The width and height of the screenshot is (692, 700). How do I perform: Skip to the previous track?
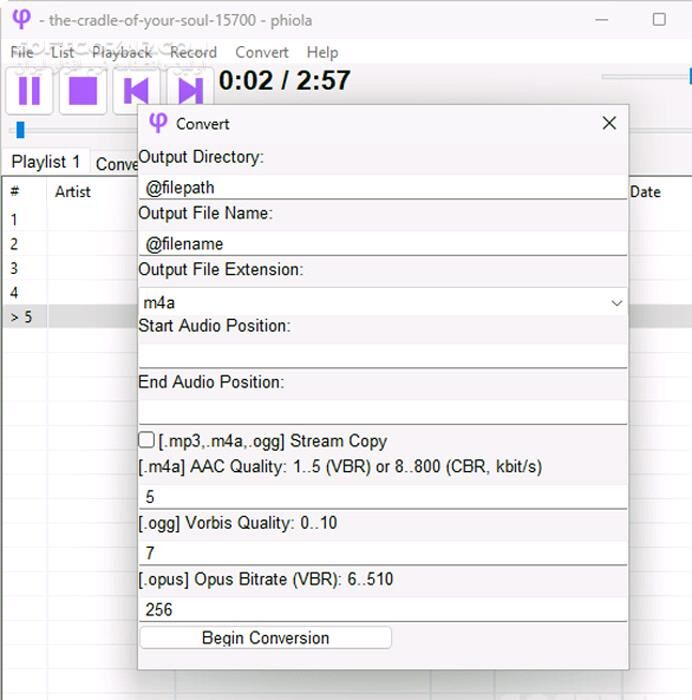[135, 91]
